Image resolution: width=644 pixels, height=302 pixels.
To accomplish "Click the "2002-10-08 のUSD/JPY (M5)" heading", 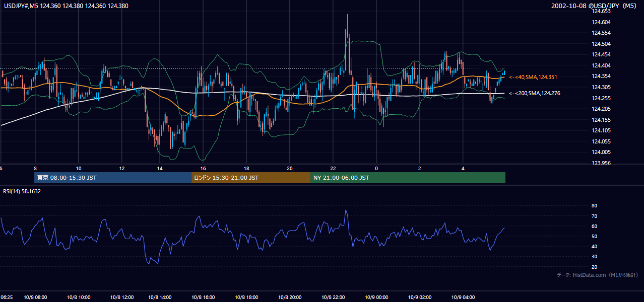I will click(595, 6).
